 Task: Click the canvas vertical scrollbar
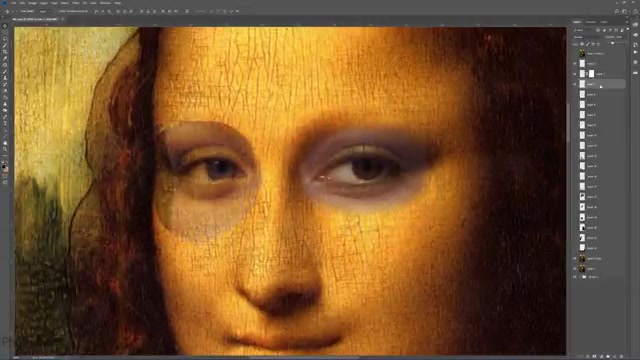point(568,122)
